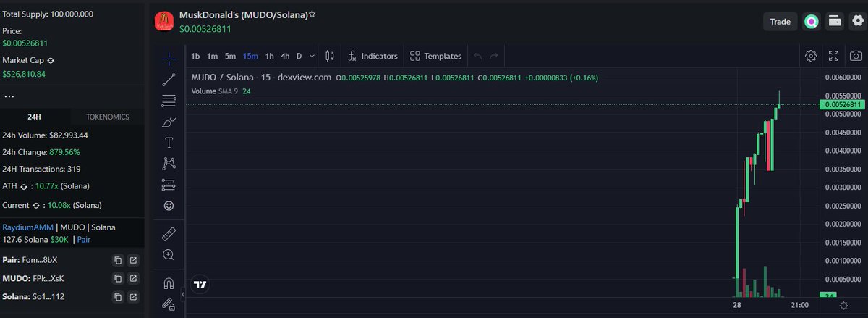Open the candlestick chart style selector
This screenshot has width=868, height=318.
coord(330,56)
